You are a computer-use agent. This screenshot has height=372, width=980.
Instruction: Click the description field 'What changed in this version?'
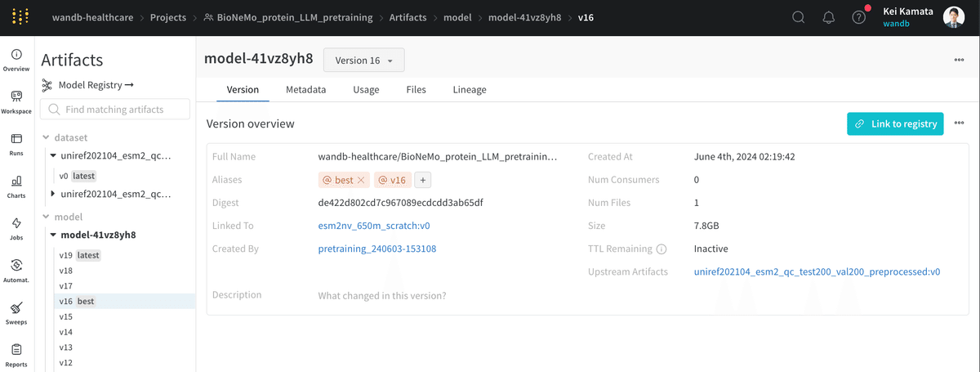382,295
